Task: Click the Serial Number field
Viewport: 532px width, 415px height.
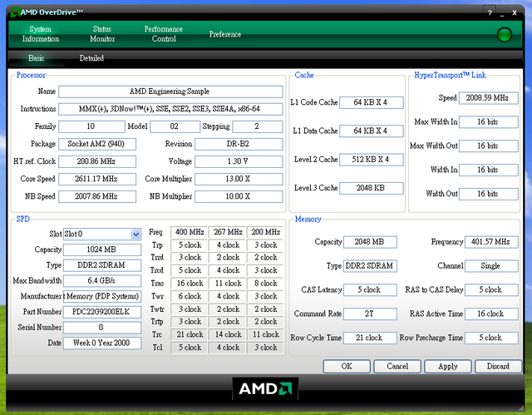Action: point(102,328)
